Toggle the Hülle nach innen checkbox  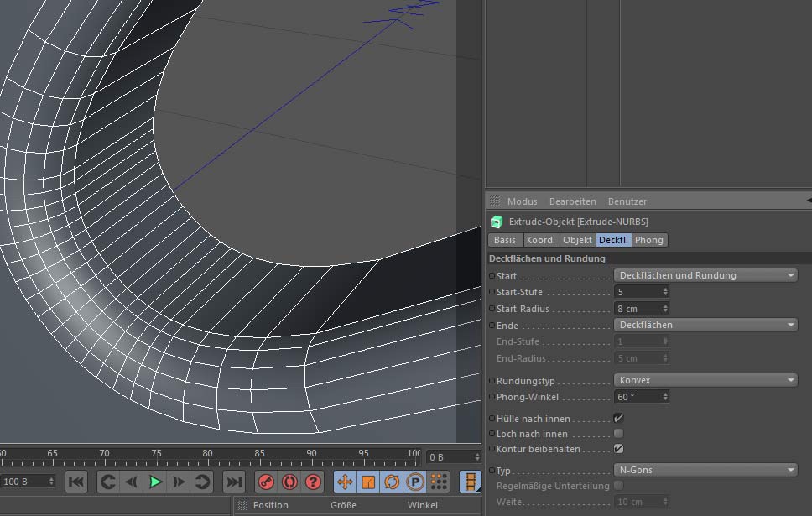click(618, 418)
